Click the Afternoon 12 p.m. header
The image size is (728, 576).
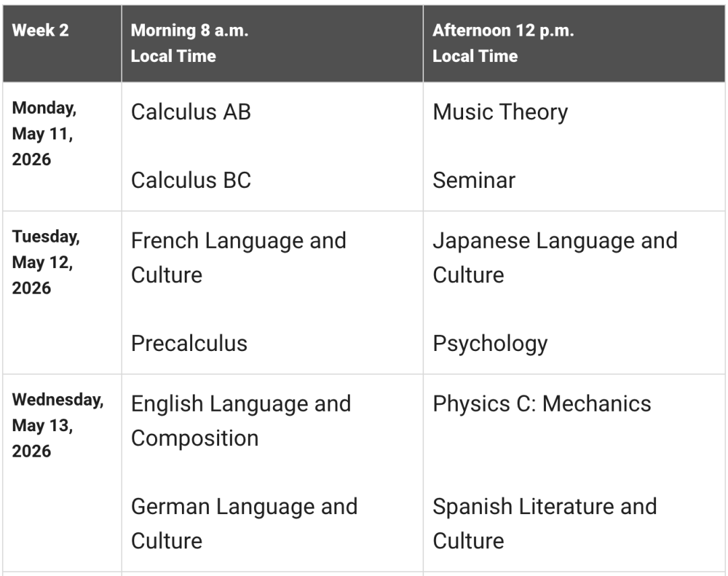tap(504, 30)
